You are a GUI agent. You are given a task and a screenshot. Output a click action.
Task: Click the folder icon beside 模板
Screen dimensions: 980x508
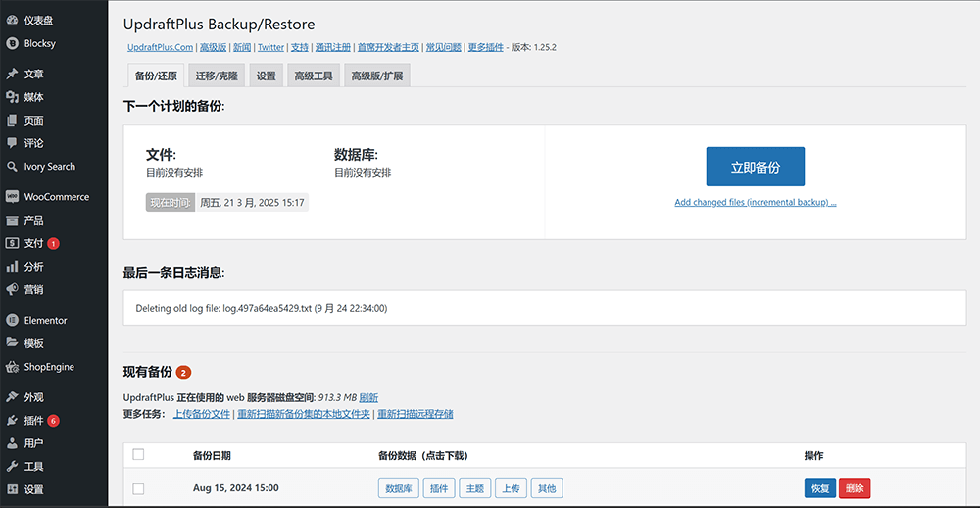coord(12,343)
